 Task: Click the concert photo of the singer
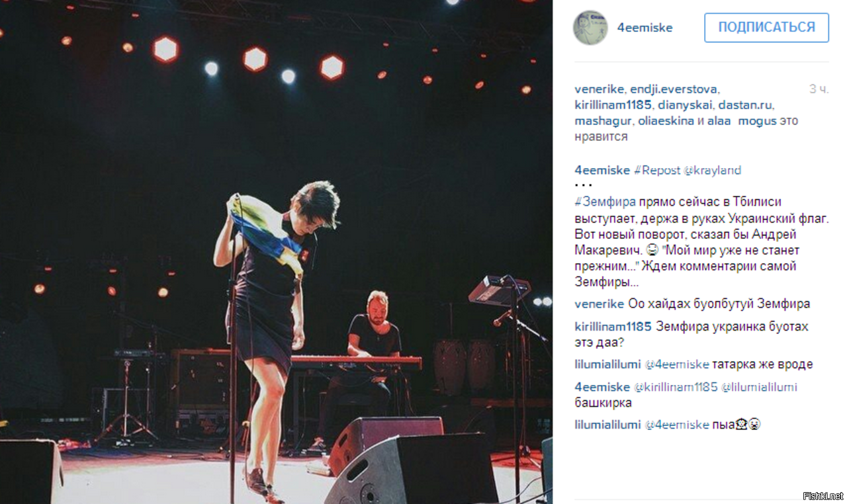(x=276, y=252)
